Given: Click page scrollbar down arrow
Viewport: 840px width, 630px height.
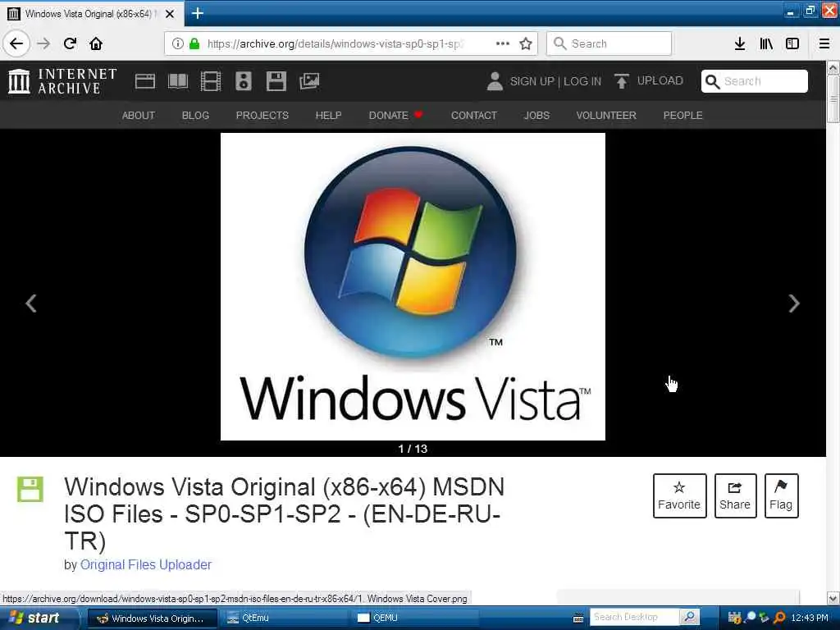Looking at the screenshot, I should (x=833, y=598).
